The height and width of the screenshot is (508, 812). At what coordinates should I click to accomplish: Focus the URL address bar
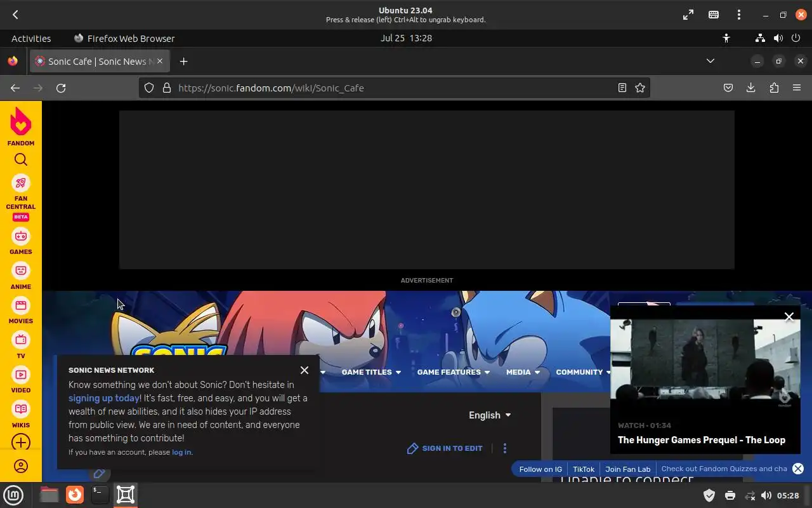click(393, 88)
